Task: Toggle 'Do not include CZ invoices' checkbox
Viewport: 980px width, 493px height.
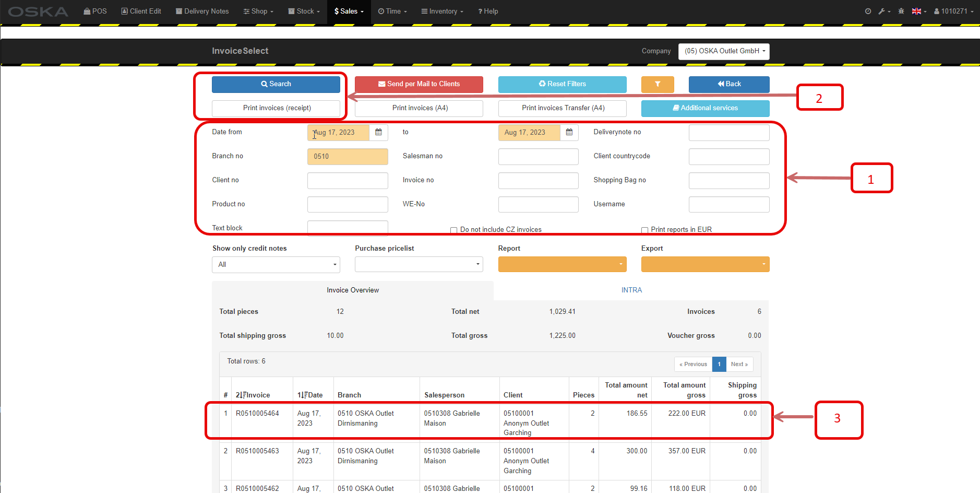Action: pyautogui.click(x=453, y=230)
